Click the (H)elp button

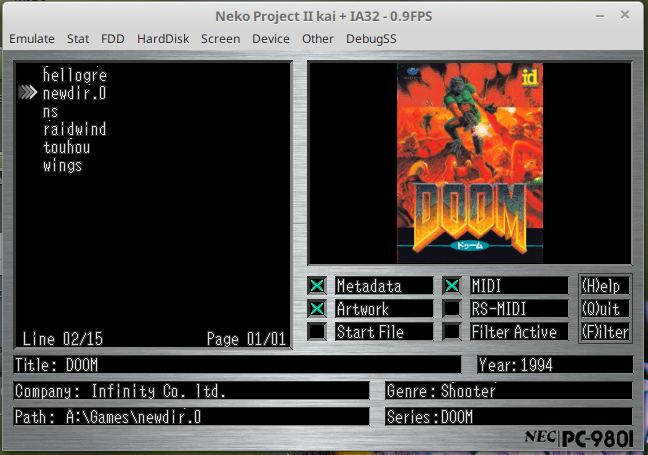(605, 286)
